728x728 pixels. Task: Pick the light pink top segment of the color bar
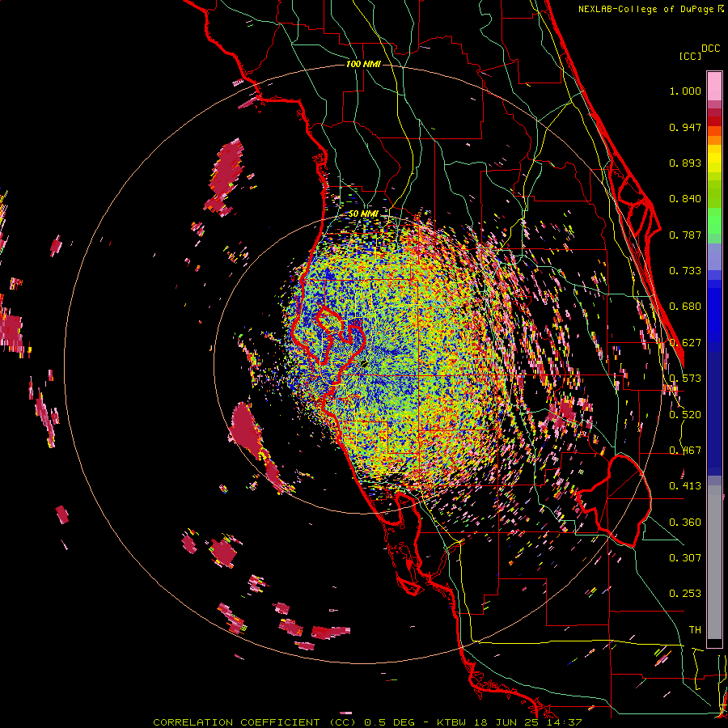[714, 86]
